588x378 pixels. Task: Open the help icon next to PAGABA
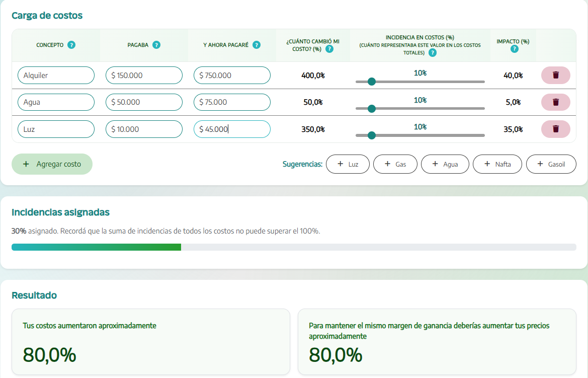156,45
